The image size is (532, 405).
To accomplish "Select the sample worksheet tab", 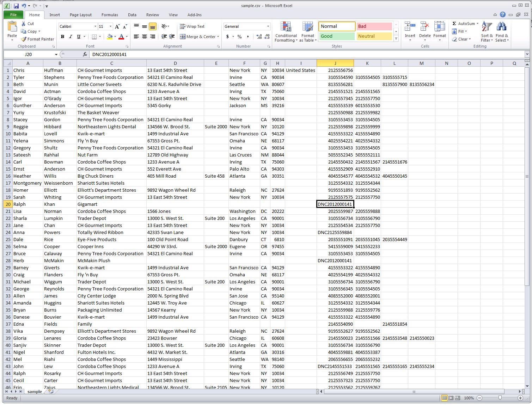I will 35,392.
